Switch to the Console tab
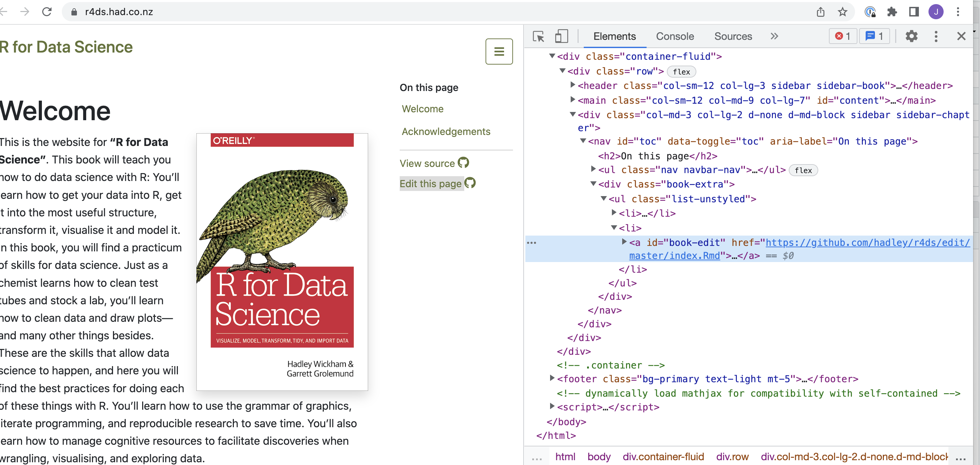The image size is (980, 465). coord(675,36)
